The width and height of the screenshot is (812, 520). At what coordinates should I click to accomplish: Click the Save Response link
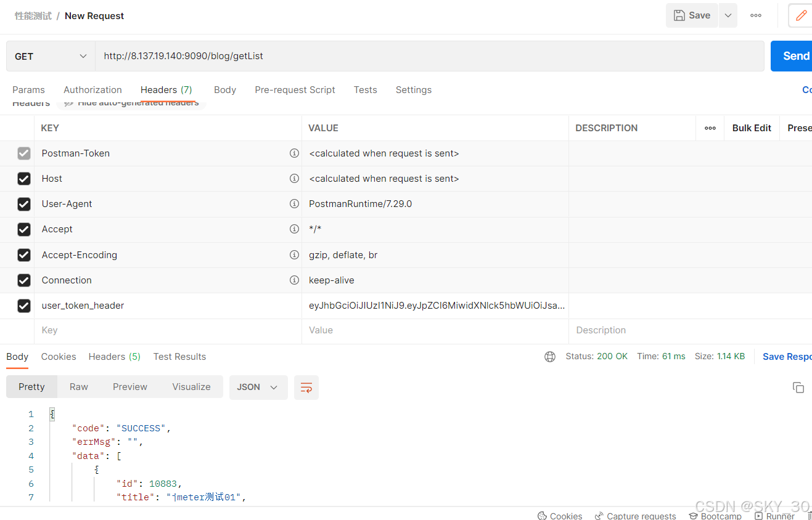click(x=787, y=357)
